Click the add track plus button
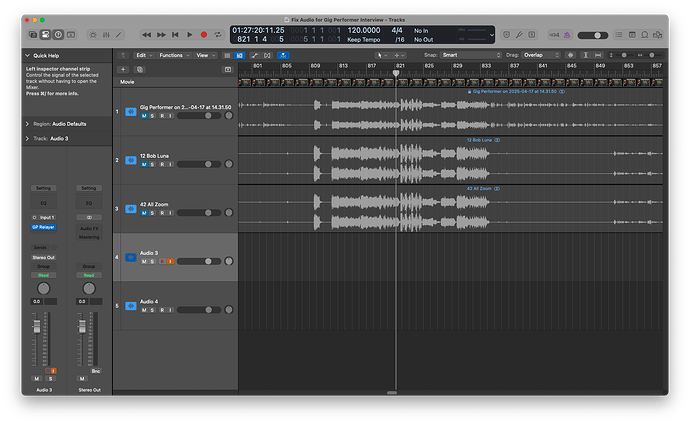690x423 pixels. pos(124,69)
